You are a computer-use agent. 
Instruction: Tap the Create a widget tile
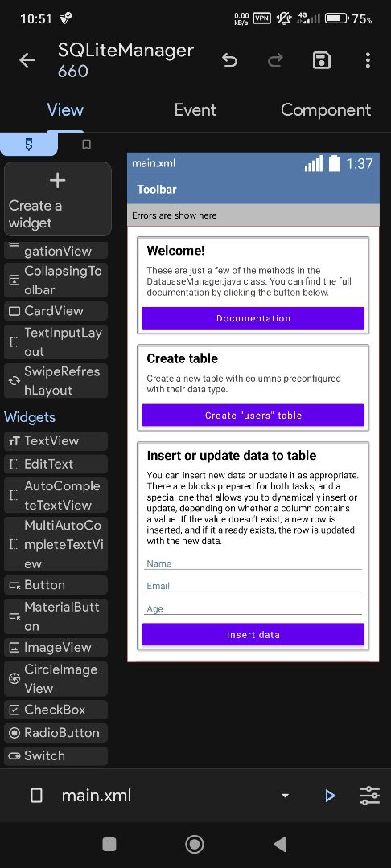point(58,199)
